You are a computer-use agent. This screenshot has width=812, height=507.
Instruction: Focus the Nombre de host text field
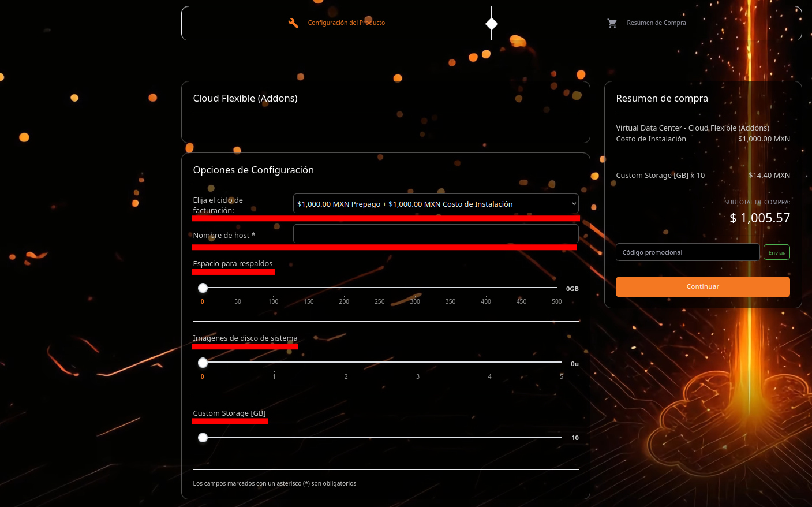[x=435, y=234]
